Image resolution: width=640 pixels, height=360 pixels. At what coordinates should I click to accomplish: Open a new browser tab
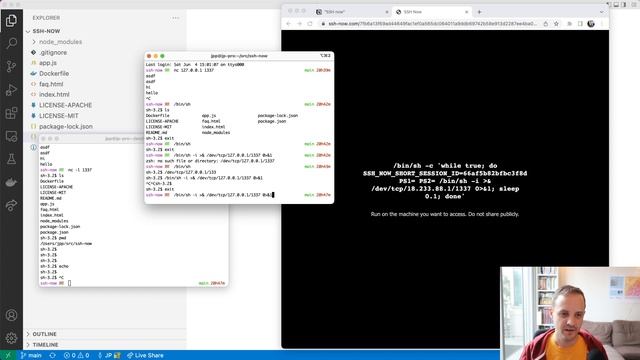479,12
